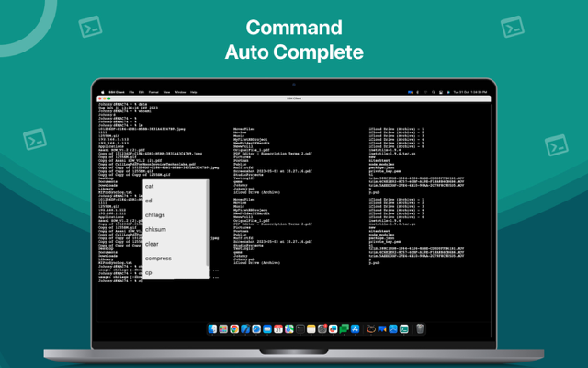Click the SSH Client terminal icon in the Dock
The width and height of the screenshot is (588, 368).
point(403,328)
